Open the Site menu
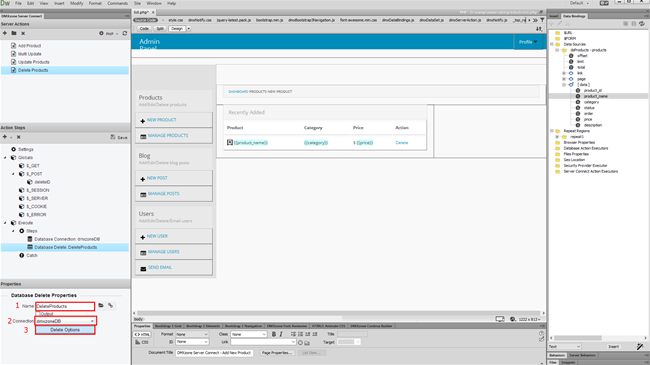 pos(137,3)
